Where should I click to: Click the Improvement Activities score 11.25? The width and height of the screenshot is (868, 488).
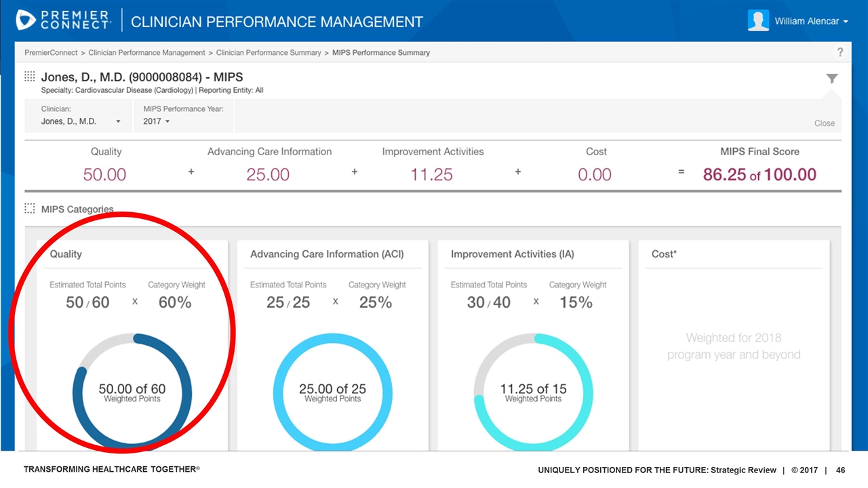[431, 174]
